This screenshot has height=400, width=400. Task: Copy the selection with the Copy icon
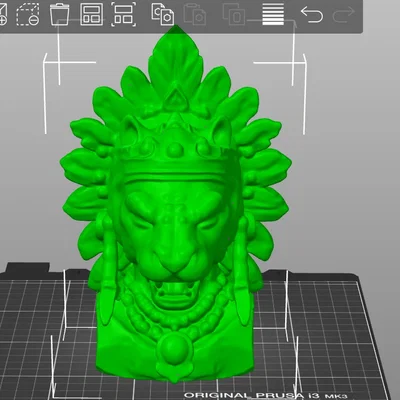point(163,14)
